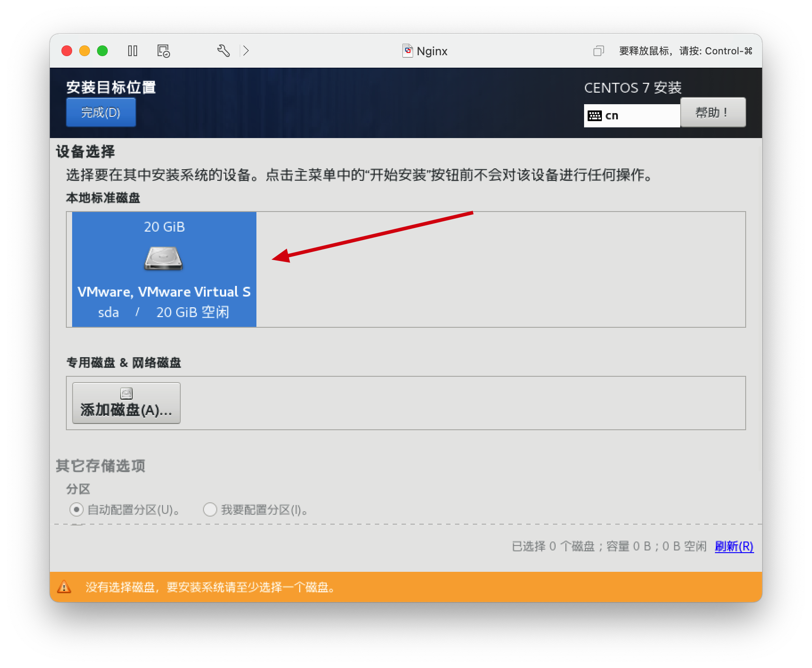Image resolution: width=812 pixels, height=668 pixels.
Task: Close the Nginx VM window
Action: pyautogui.click(x=67, y=51)
